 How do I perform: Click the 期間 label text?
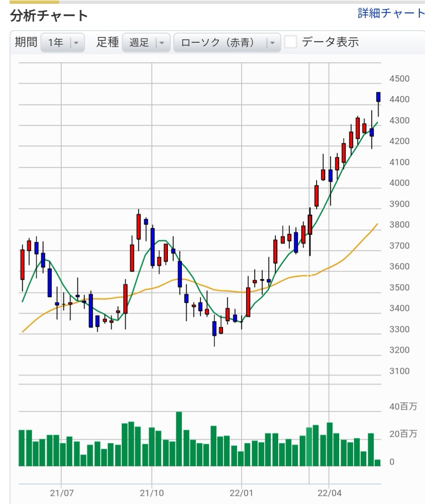[26, 42]
